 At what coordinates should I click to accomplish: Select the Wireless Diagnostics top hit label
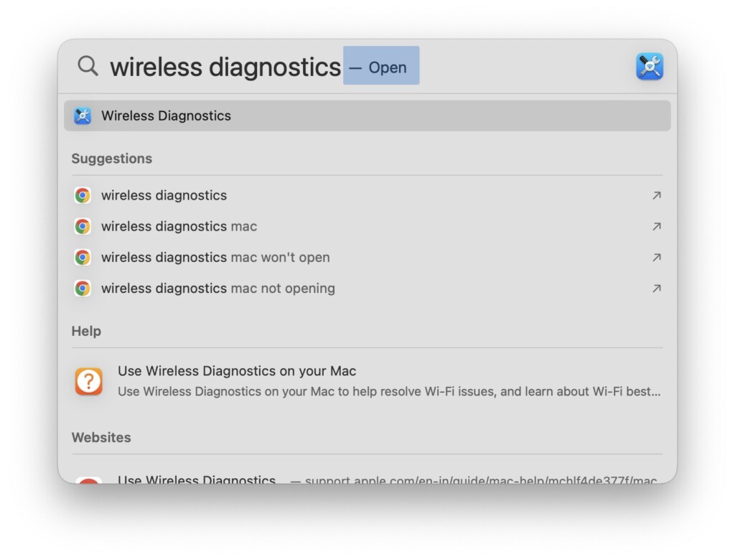click(x=166, y=116)
